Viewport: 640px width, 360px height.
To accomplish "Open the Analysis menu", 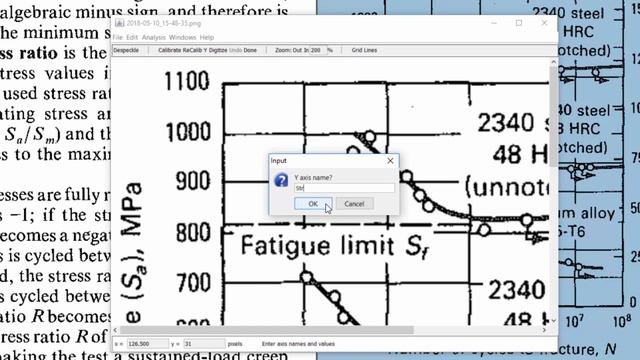I will [153, 37].
